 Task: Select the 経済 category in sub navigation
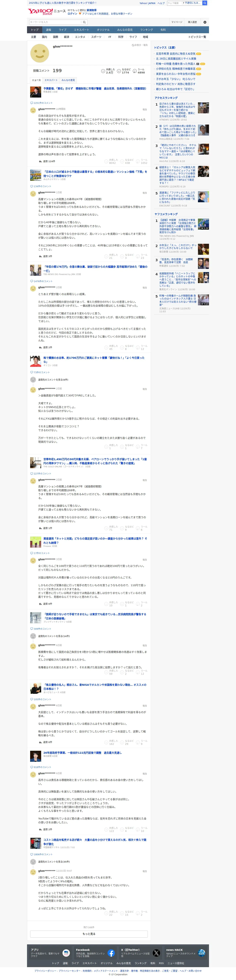pyautogui.click(x=67, y=37)
